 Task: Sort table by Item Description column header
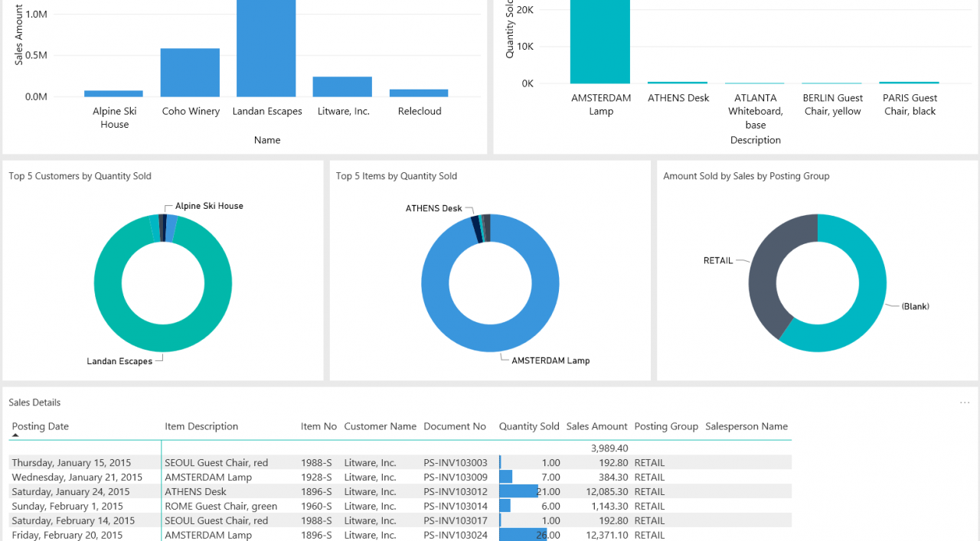click(201, 426)
